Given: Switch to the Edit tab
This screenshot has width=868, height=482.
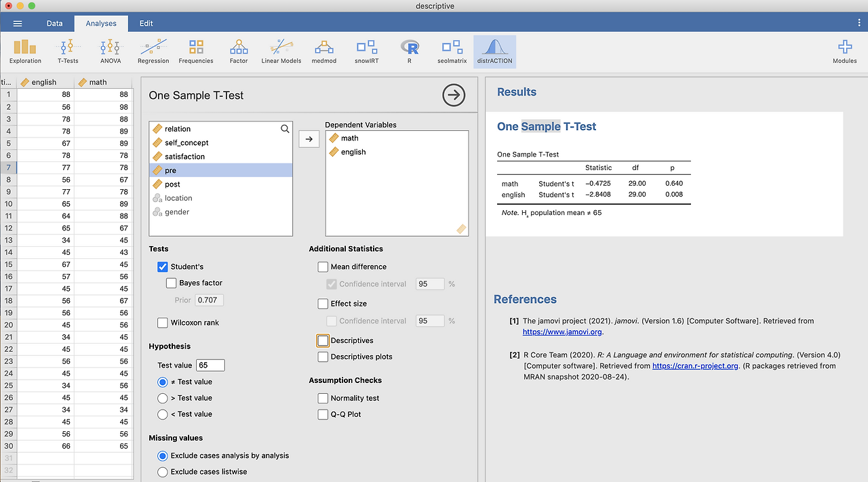Looking at the screenshot, I should (146, 23).
